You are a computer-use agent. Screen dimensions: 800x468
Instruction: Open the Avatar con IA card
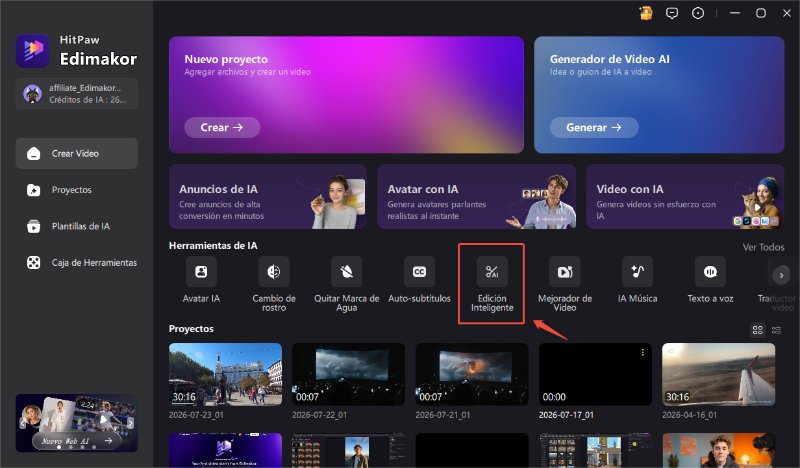tap(477, 197)
